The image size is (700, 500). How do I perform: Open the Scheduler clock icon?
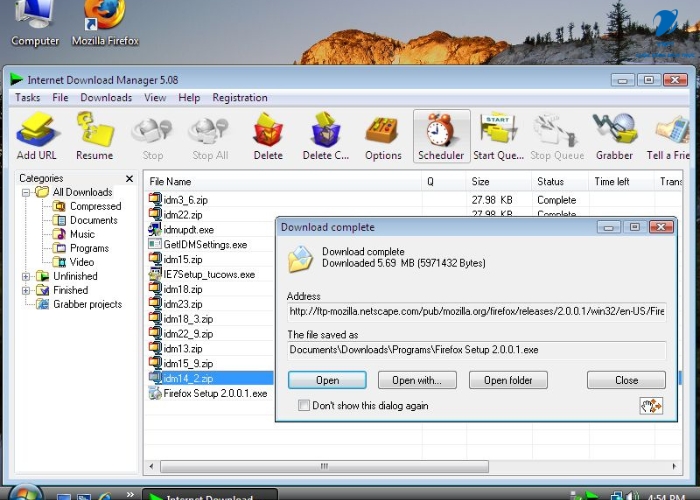click(441, 136)
